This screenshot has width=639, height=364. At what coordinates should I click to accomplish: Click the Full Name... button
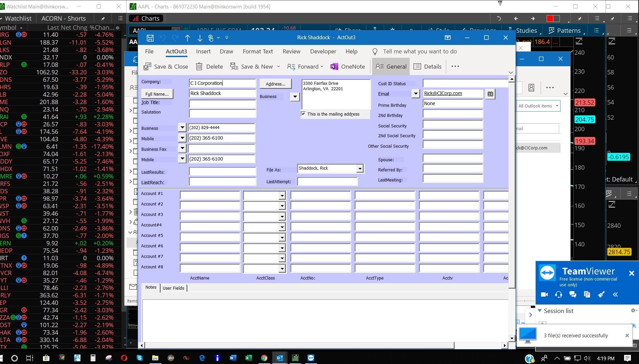157,94
